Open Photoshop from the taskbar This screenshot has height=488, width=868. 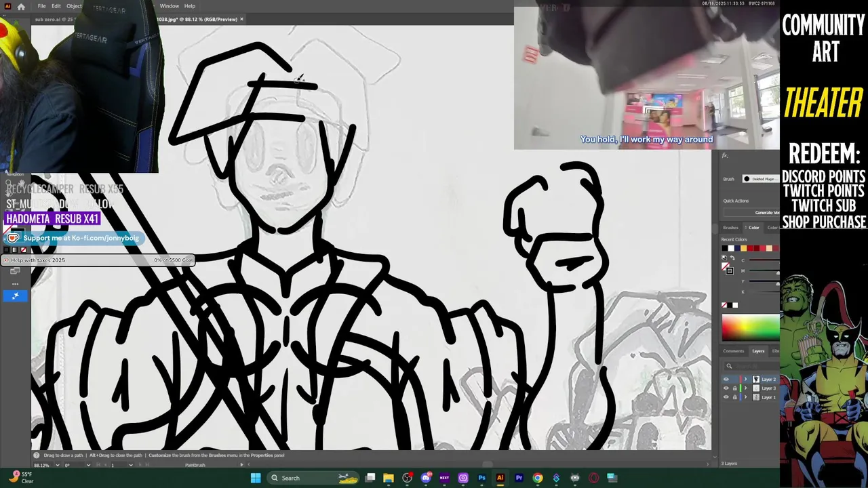coord(481,478)
